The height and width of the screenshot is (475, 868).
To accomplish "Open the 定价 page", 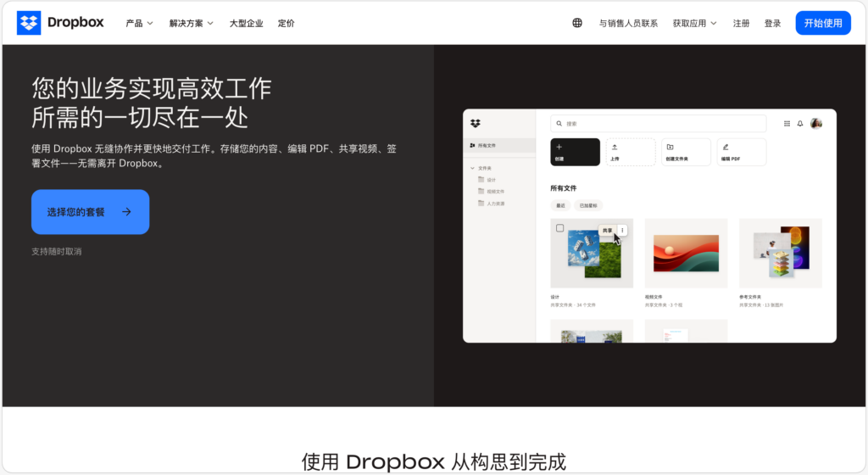I will (x=287, y=23).
